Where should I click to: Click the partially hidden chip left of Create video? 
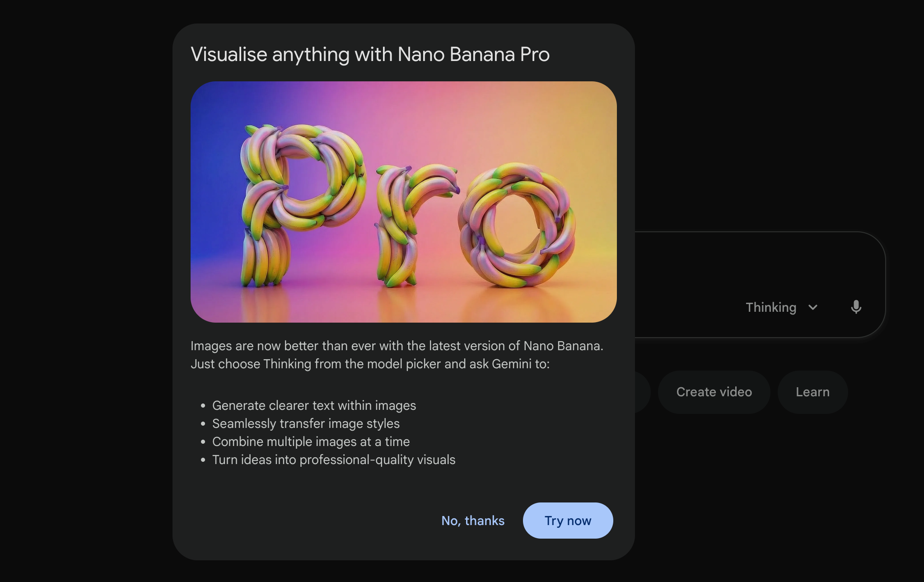642,392
